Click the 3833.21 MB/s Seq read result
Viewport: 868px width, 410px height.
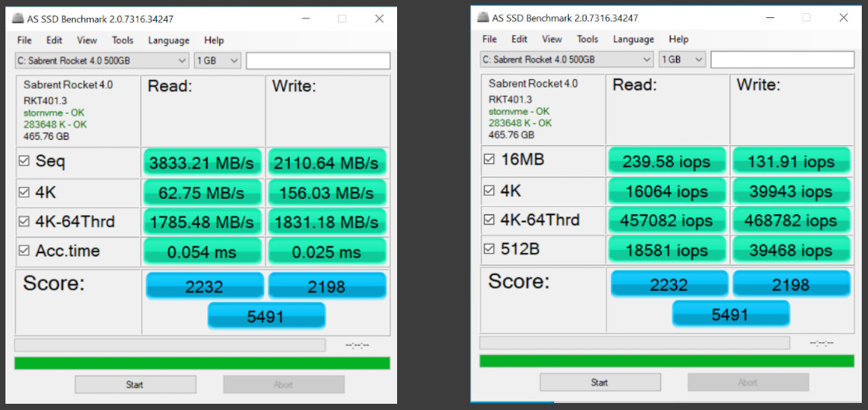click(x=202, y=162)
